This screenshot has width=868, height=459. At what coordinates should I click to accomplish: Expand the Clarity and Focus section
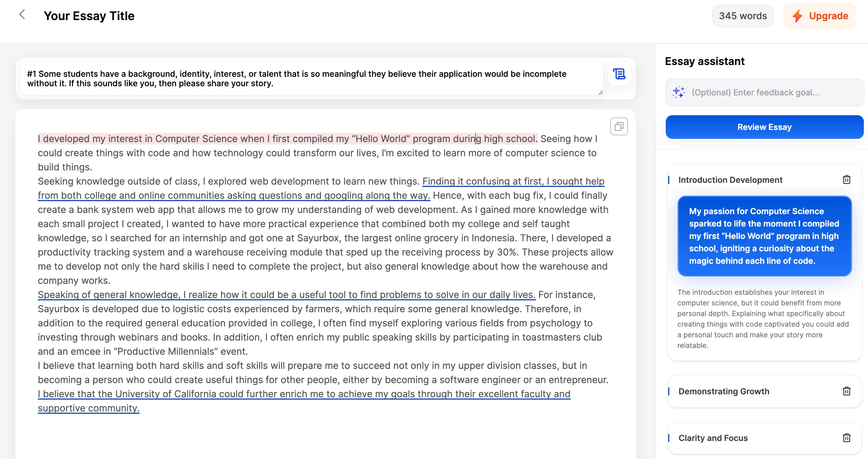click(713, 438)
